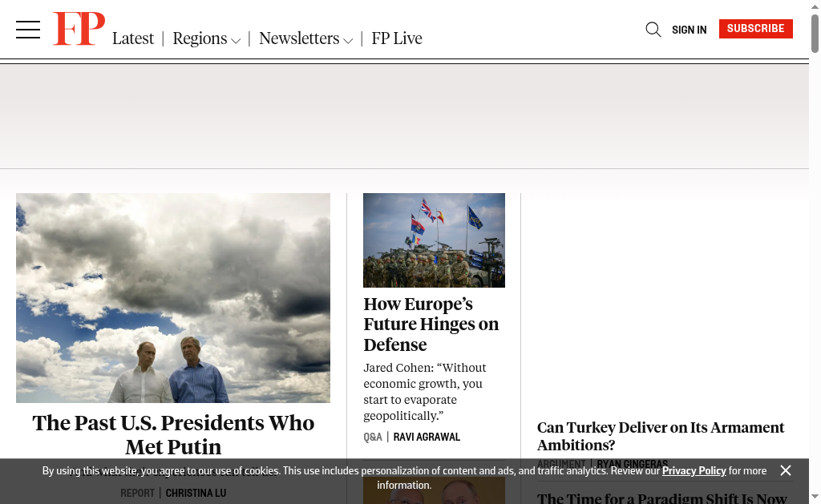Screen dimensions: 821x504
Task: Open the FP Live page
Action: [397, 38]
